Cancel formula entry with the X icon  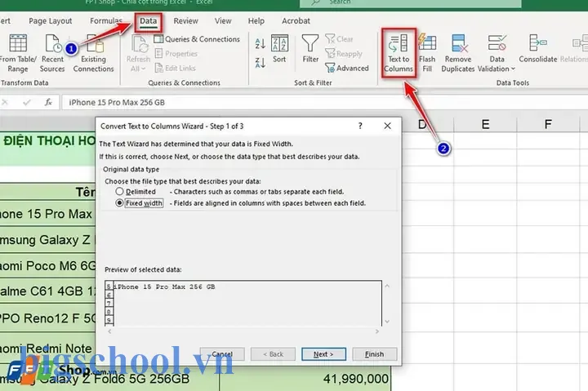pyautogui.click(x=5, y=102)
